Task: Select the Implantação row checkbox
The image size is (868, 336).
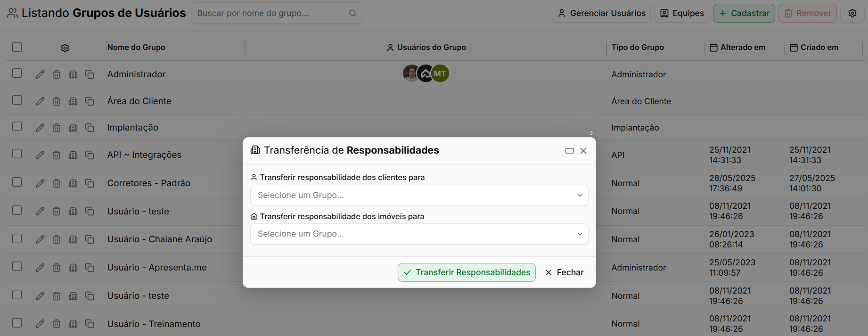Action: tap(17, 126)
